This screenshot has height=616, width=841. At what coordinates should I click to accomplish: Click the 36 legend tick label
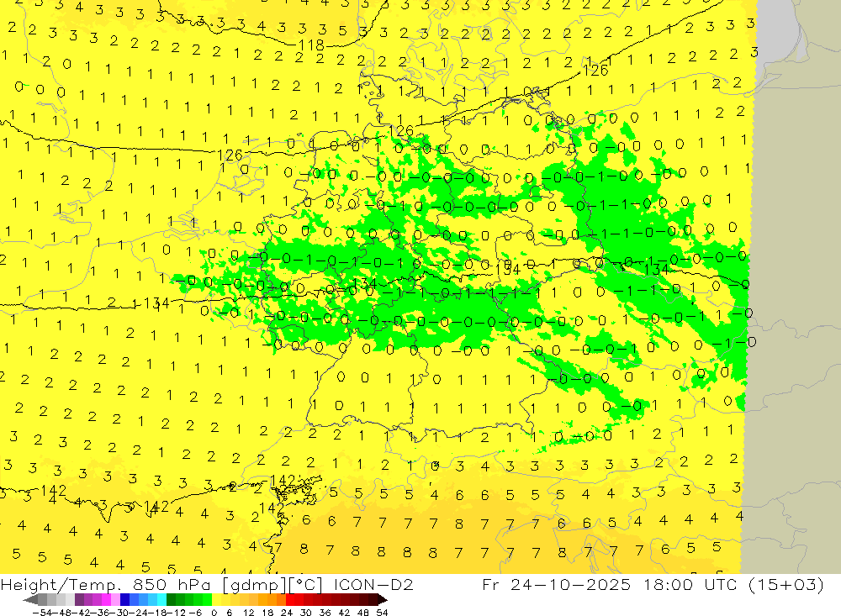(325, 613)
